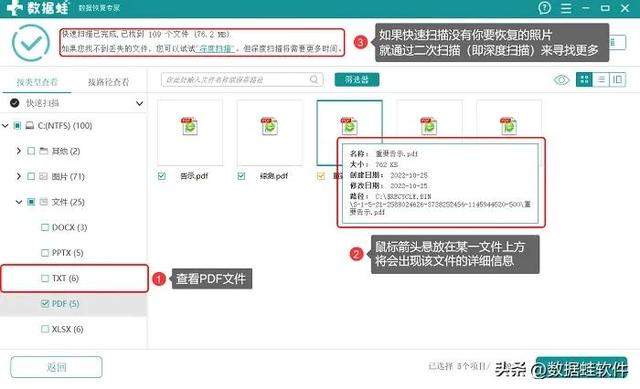Check the PPTX (5) checkbox
Viewport: 640px width, 389px height.
tap(45, 253)
